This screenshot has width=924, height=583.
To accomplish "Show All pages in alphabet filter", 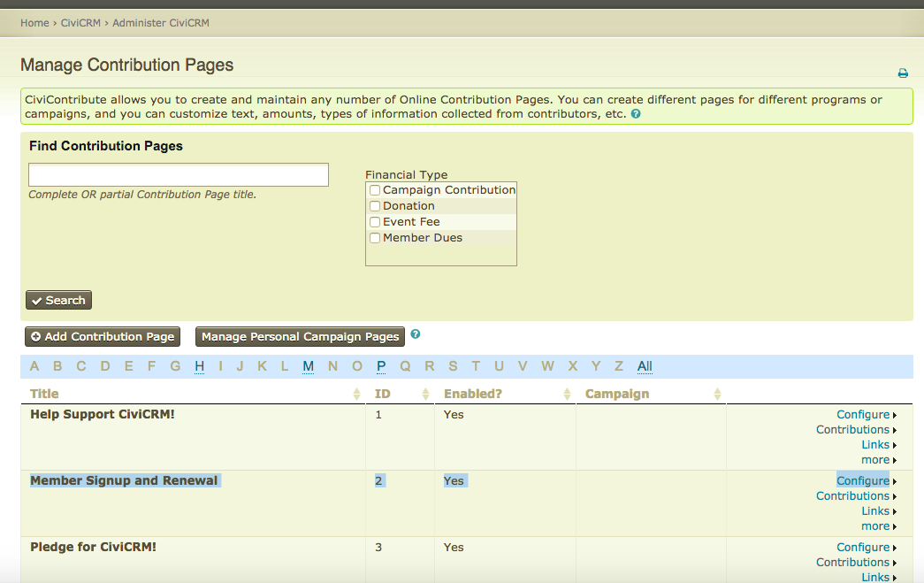I will tap(645, 366).
